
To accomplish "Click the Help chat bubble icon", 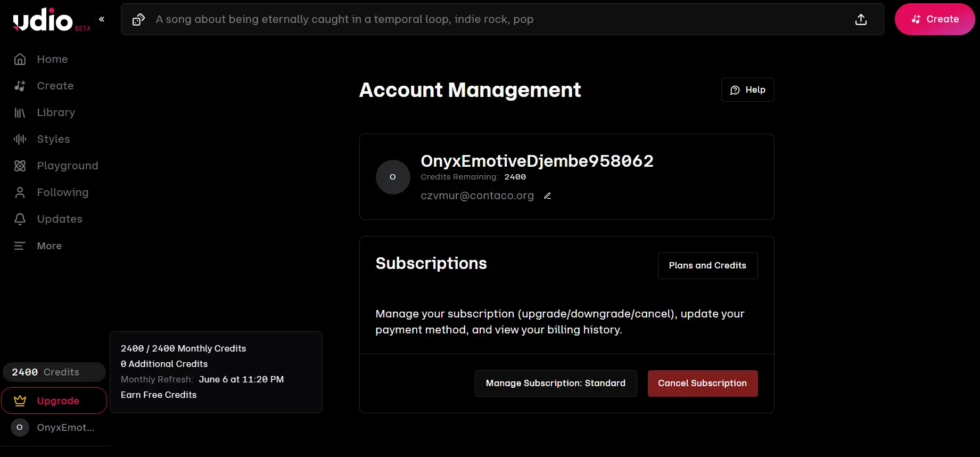I will [735, 90].
